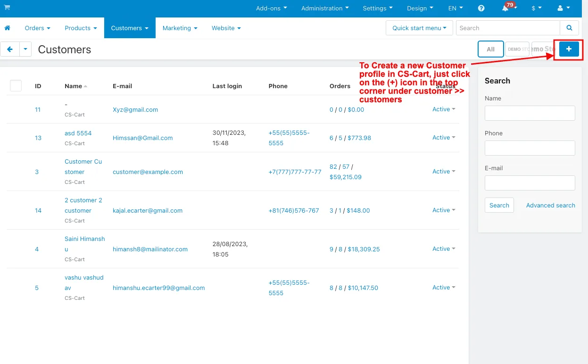Click the Search button in sidebar

pos(499,205)
